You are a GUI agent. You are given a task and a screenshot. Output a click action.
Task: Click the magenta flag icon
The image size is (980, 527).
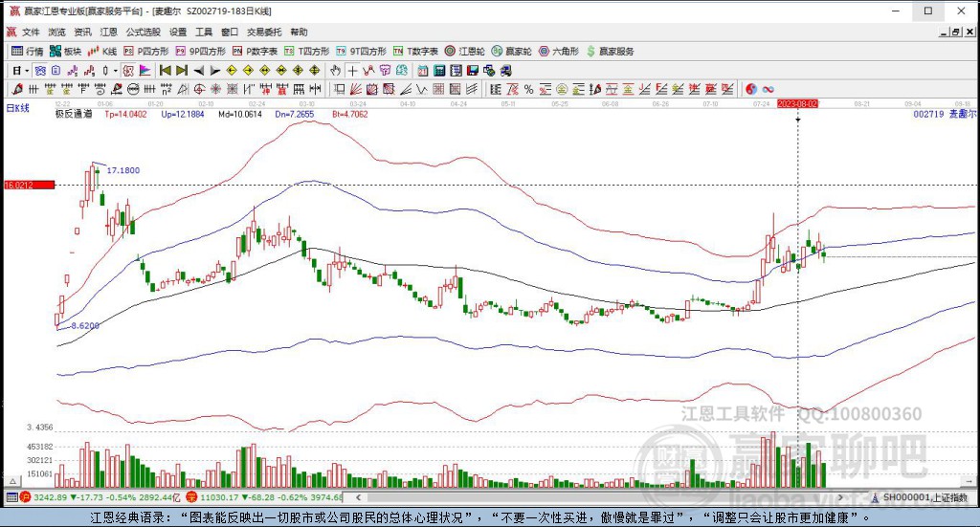click(x=145, y=71)
